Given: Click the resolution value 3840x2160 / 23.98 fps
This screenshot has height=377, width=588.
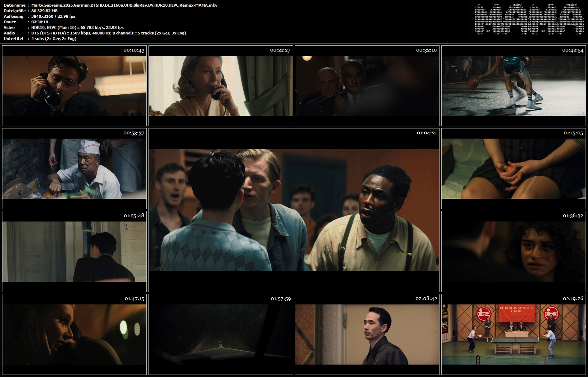Looking at the screenshot, I should tap(53, 16).
